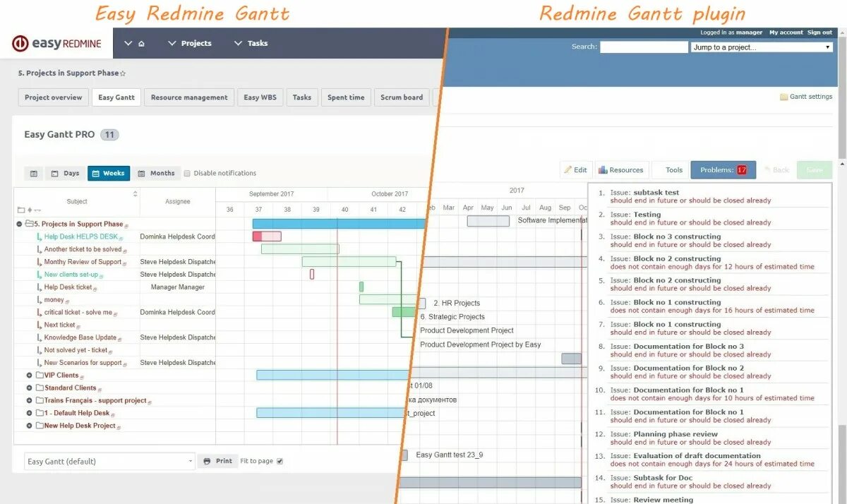This screenshot has width=847, height=504.
Task: Expand the VIP Clients project
Action: tap(30, 376)
